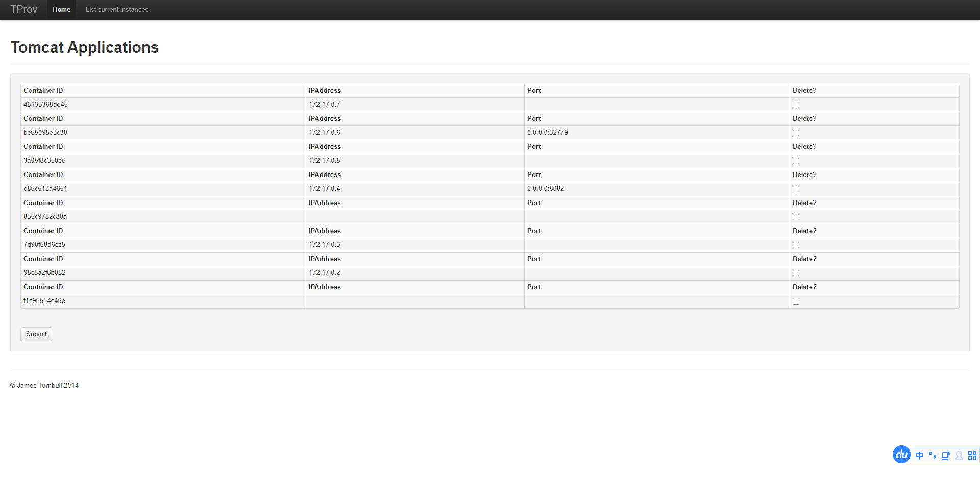Click container ID 835c9782c80a
The image size is (980, 478).
(45, 217)
